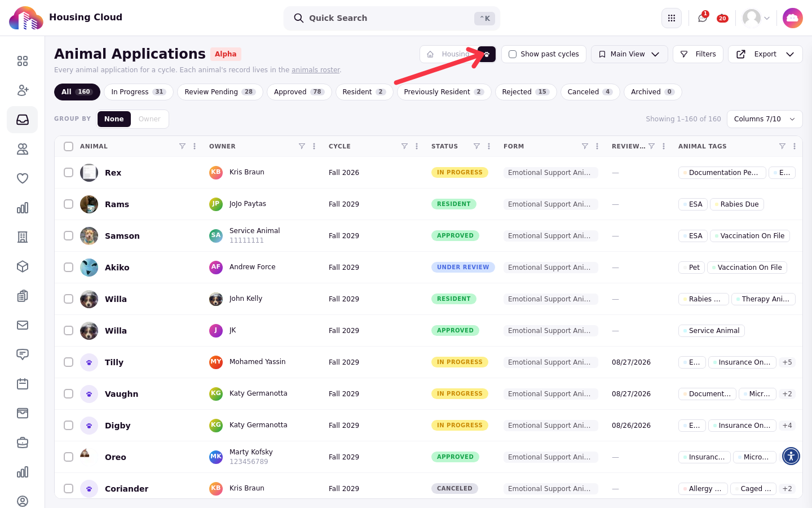Open the heart icon in the sidebar
Image resolution: width=812 pixels, height=508 pixels.
[23, 178]
